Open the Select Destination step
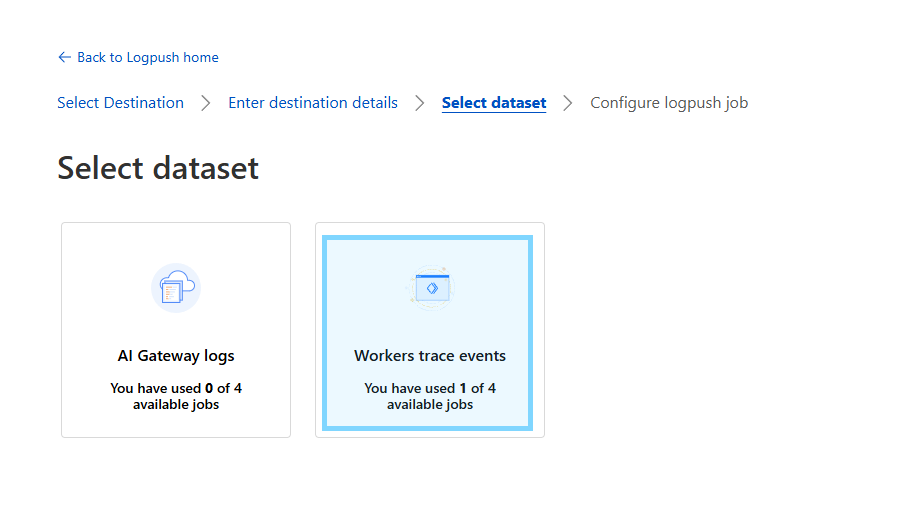The width and height of the screenshot is (898, 509). 120,103
